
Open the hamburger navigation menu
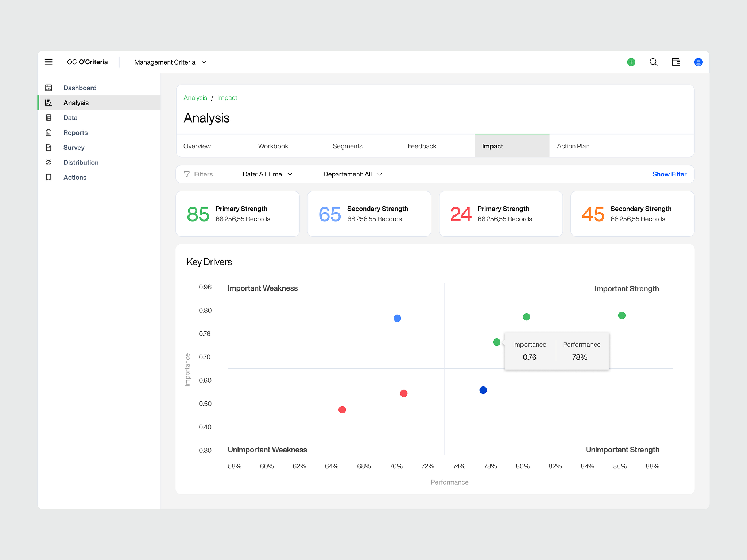click(x=49, y=62)
